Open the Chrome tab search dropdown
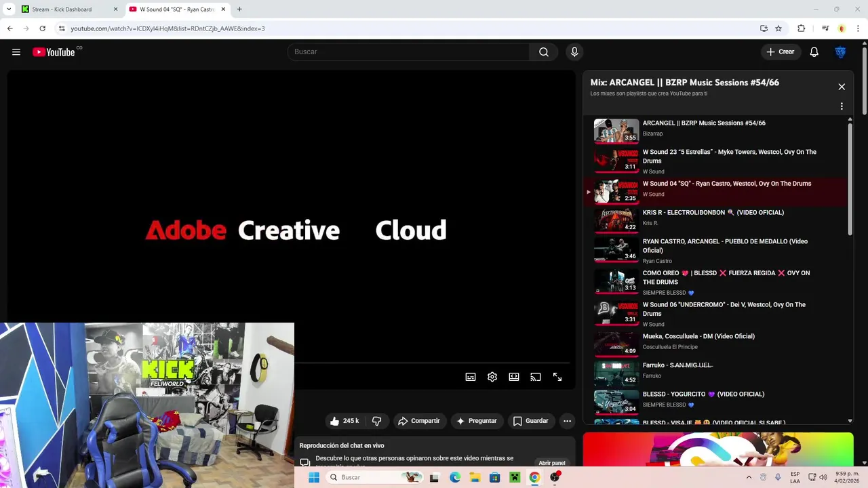Image resolution: width=868 pixels, height=488 pixels. [9, 9]
